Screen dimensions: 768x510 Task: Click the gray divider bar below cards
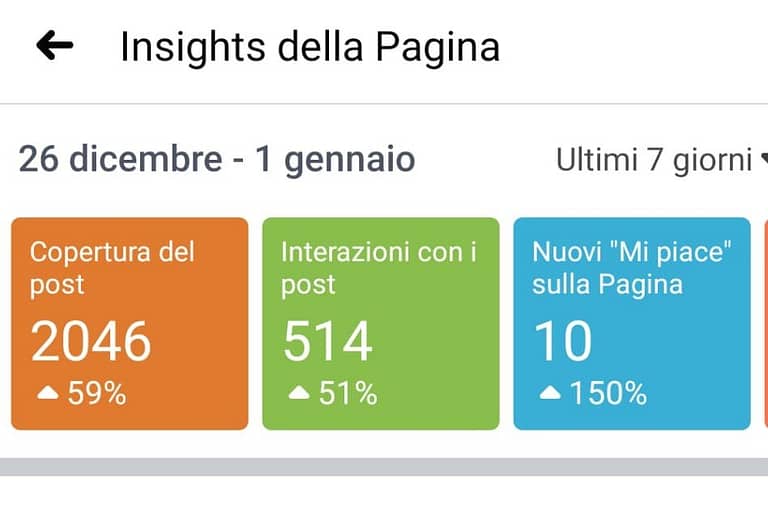[x=384, y=467]
